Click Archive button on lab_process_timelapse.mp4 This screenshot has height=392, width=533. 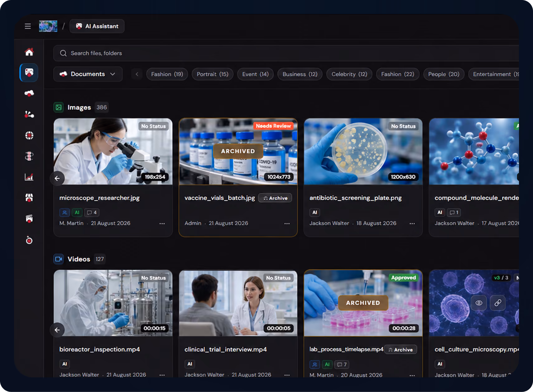(401, 350)
